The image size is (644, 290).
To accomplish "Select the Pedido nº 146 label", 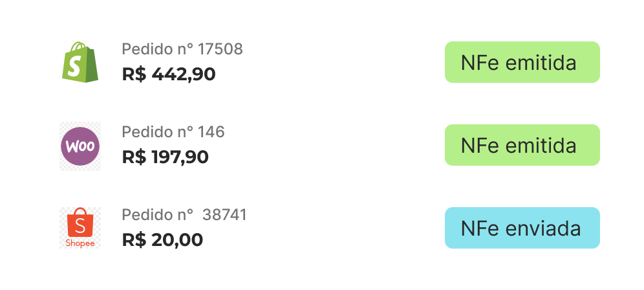I will (x=173, y=132).
